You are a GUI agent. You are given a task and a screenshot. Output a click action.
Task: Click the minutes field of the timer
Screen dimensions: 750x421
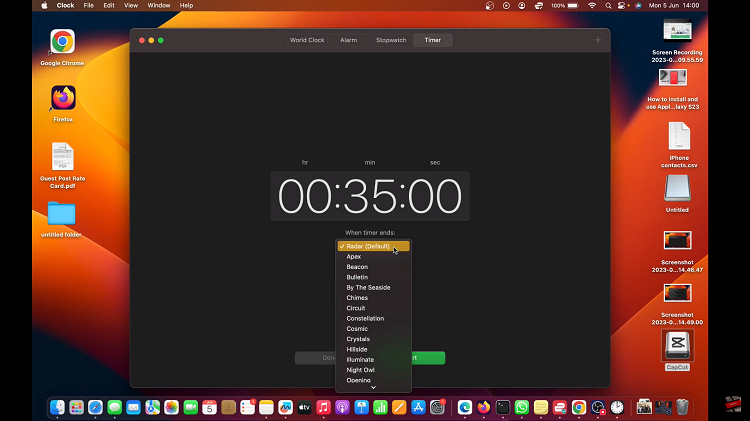point(370,197)
